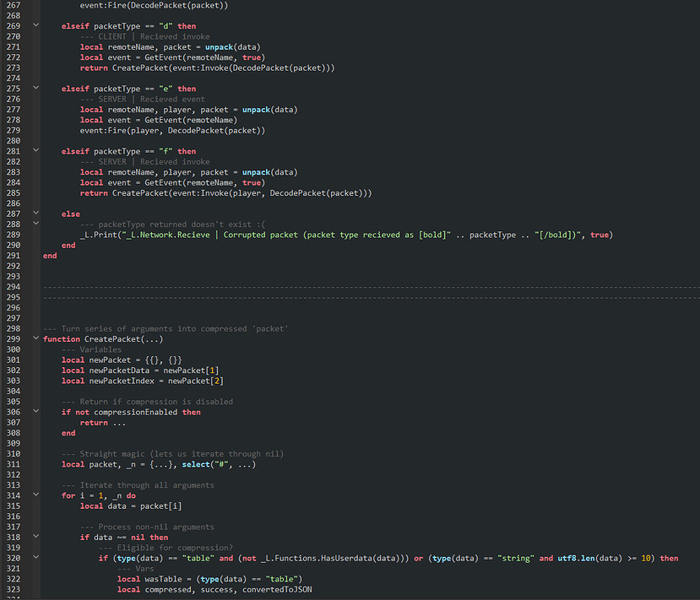Click line number 273 in the gutter
Screen dimensions: 700x600
(x=13, y=68)
